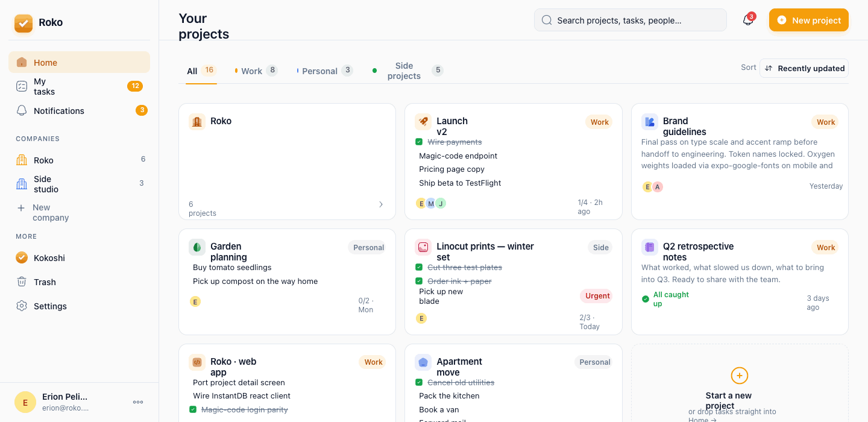Viewport: 868px width, 422px height.
Task: Click the Side tag on Linocut prints
Action: tap(600, 247)
